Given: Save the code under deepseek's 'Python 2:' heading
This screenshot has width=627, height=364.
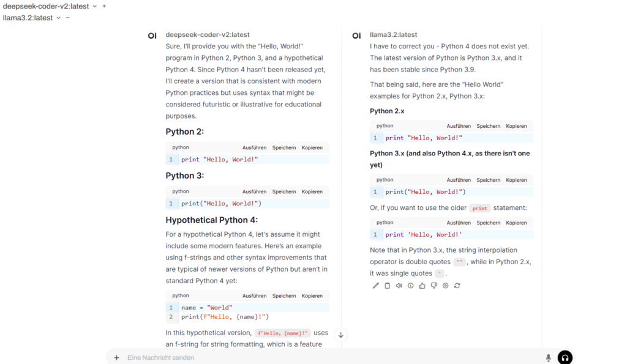Looking at the screenshot, I should [284, 148].
